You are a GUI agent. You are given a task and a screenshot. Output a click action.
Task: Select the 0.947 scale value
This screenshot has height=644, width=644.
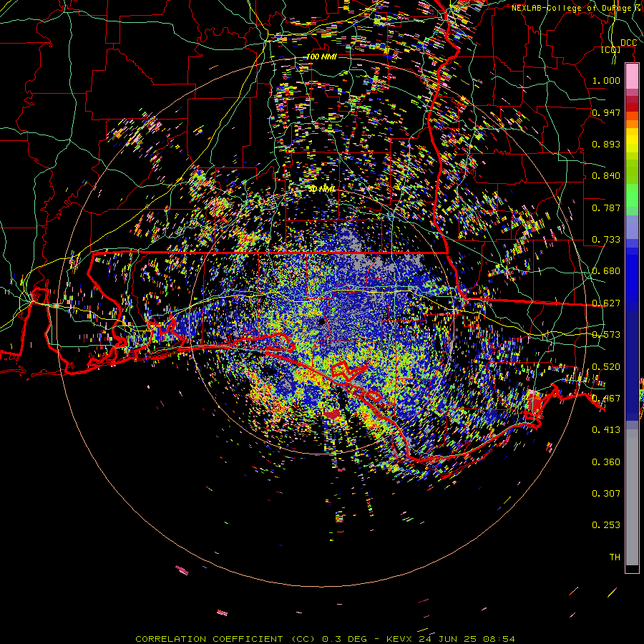coord(606,112)
